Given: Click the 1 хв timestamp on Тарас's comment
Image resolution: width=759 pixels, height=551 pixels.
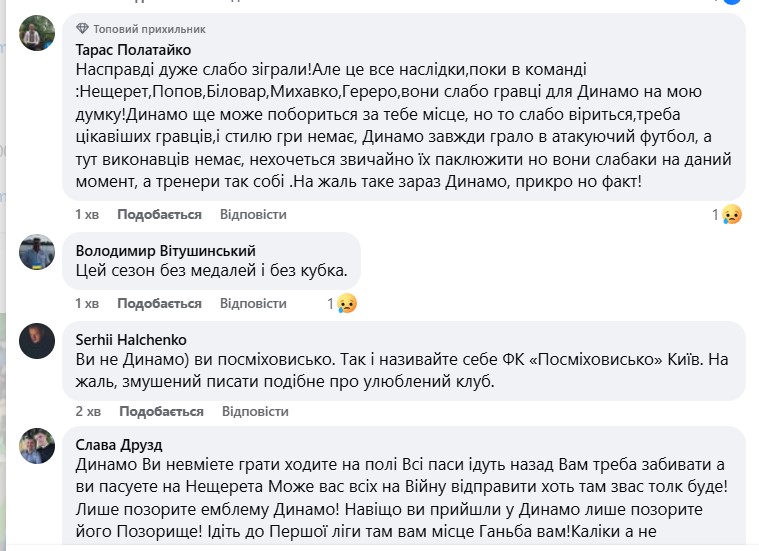Looking at the screenshot, I should click(x=87, y=215).
